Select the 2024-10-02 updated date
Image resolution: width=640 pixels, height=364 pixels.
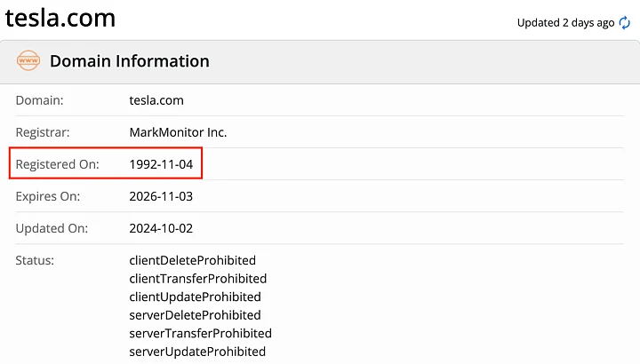161,228
